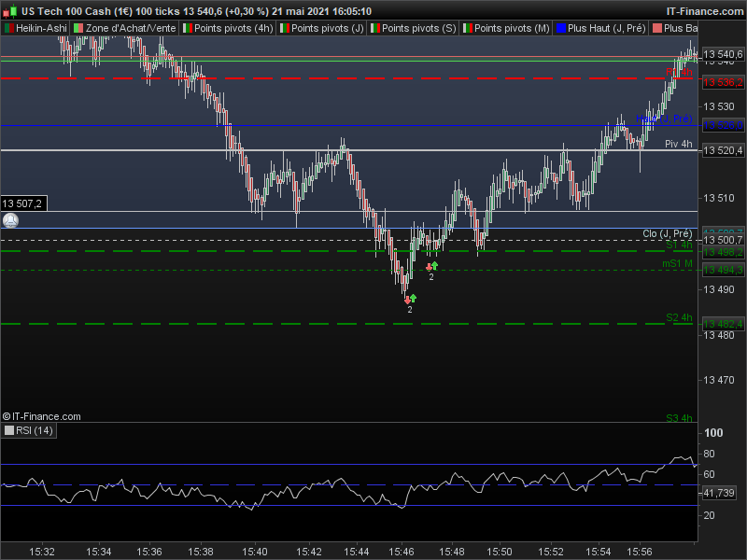Click the IT-Finance.com link at top right
This screenshot has height=560, width=747.
point(705,11)
